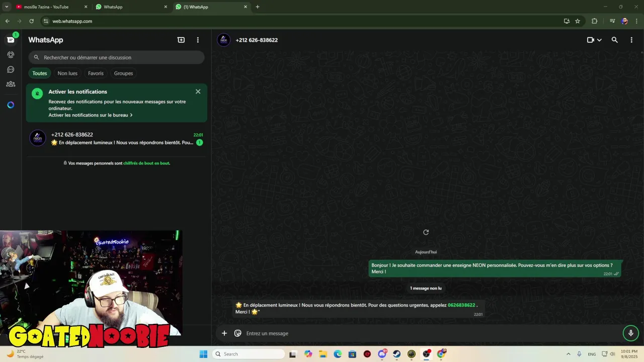This screenshot has height=362, width=644.
Task: Focus the 'Rechercher ou démarrer une discussion' field
Action: pos(116,57)
